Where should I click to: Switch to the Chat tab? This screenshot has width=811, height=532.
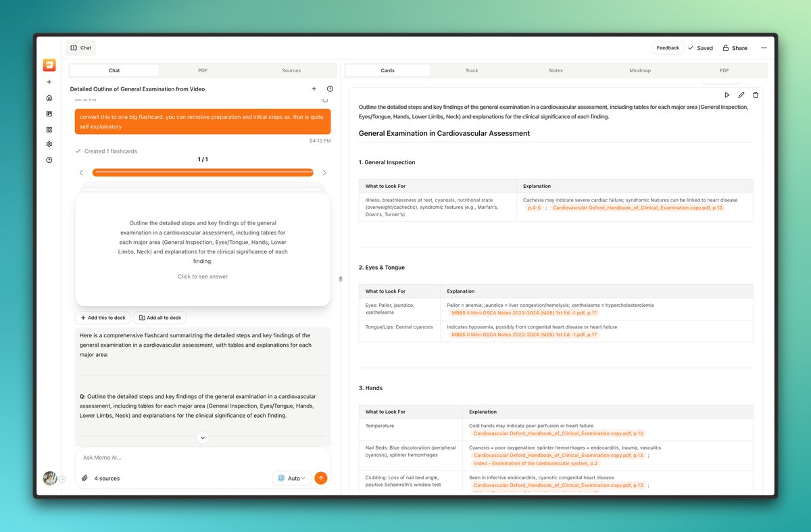tap(114, 70)
